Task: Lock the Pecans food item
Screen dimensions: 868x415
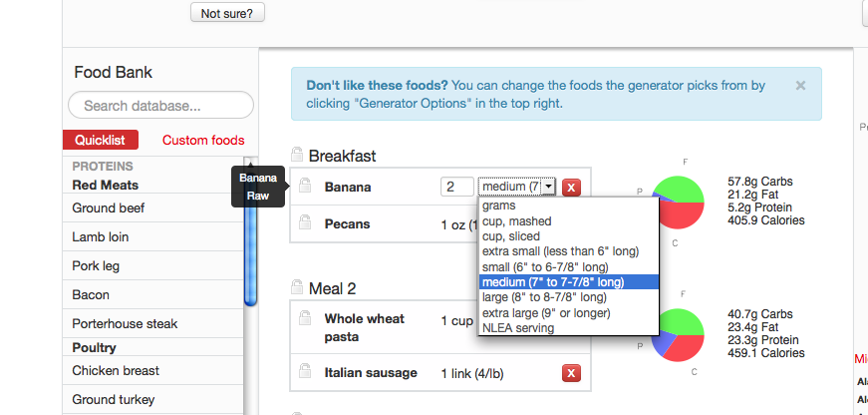Action: (x=305, y=222)
